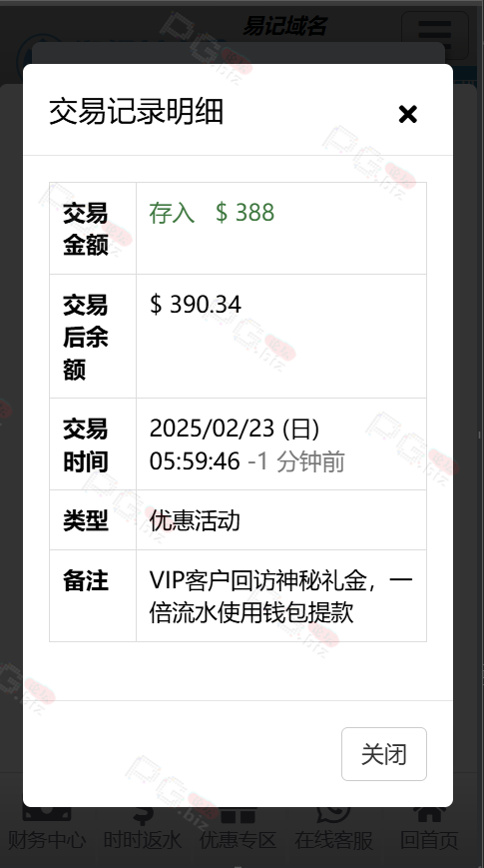Select the deposit amount $ 388 text
The height and width of the screenshot is (868, 484).
[245, 213]
